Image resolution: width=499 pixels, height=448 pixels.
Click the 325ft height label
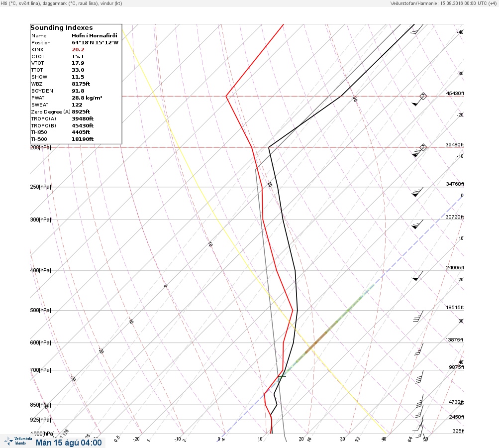point(458,431)
